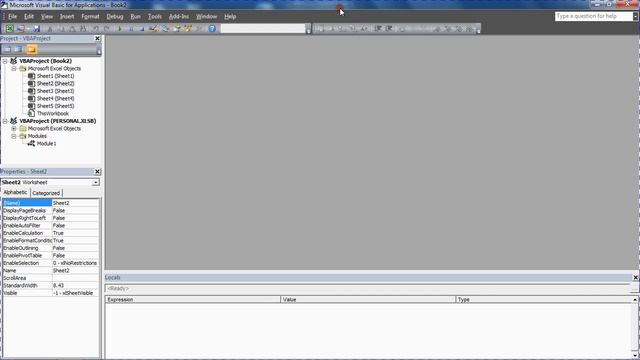This screenshot has height=360, width=640.
Task: Save the workbook with the floppy icon
Action: click(x=36, y=29)
